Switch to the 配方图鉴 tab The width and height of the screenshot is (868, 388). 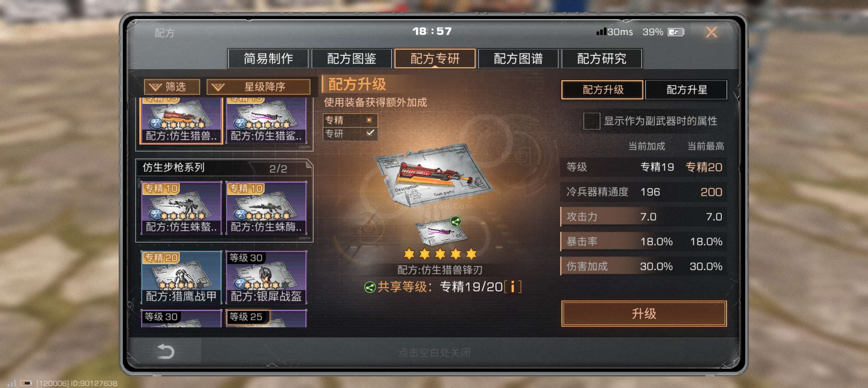(x=351, y=59)
